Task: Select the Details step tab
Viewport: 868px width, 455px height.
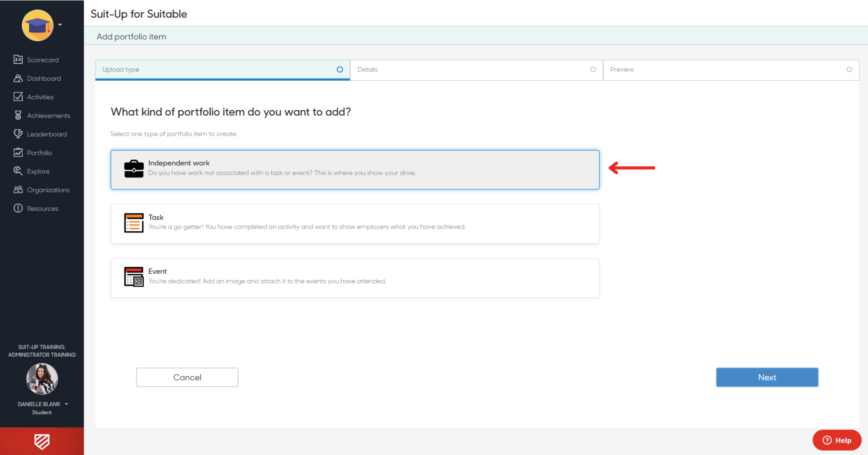Action: (477, 70)
